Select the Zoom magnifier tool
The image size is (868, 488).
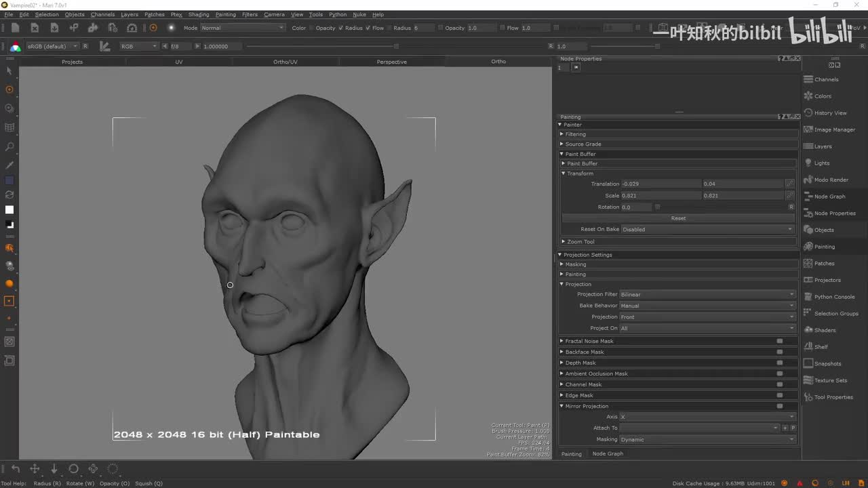[9, 146]
